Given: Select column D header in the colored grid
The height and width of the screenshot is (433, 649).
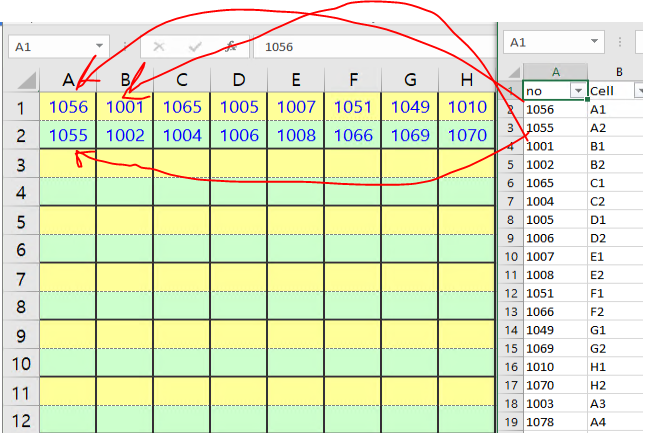Looking at the screenshot, I should 239,79.
